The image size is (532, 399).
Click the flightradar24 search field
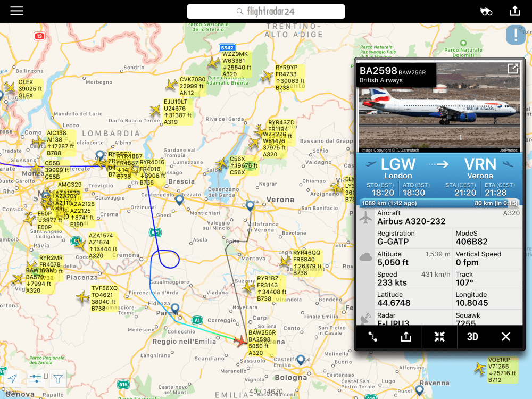pos(266,12)
